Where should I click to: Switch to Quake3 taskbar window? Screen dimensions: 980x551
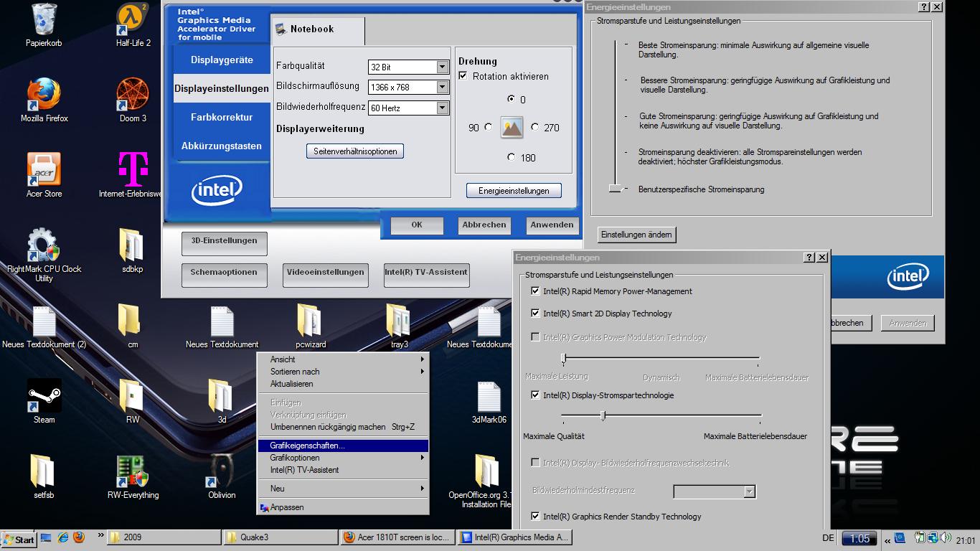tap(281, 537)
